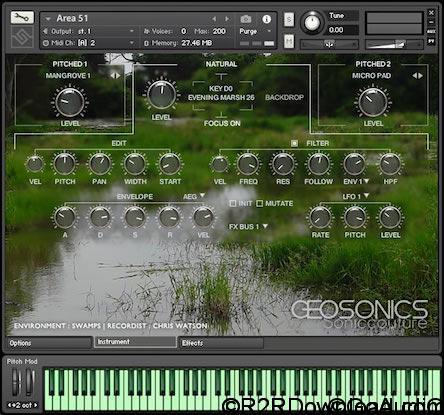Select previous instrument with header left arrow
Viewport: 444px width, 415px height.
click(x=214, y=19)
